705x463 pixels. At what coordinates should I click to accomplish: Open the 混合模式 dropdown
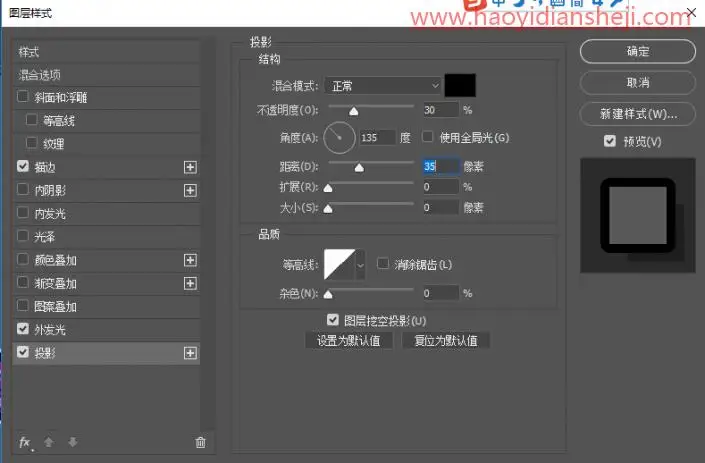[x=383, y=85]
